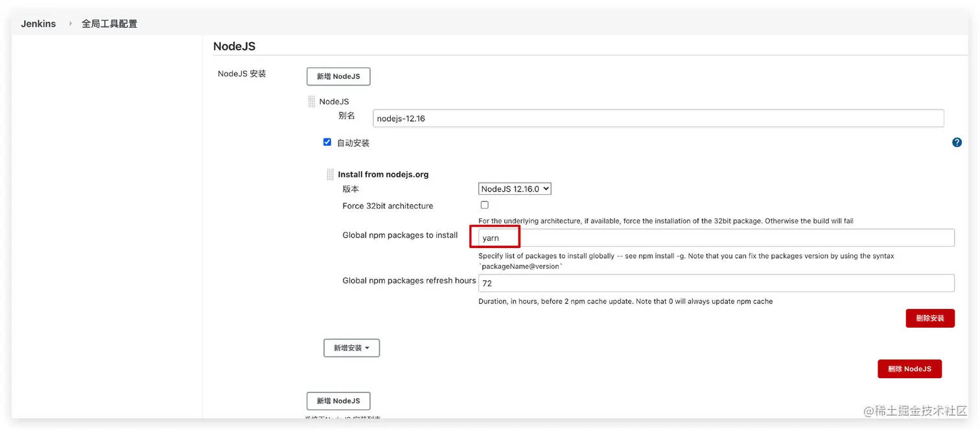Edit the npm packages refresh hours field
This screenshot has width=980, height=430.
(x=716, y=283)
